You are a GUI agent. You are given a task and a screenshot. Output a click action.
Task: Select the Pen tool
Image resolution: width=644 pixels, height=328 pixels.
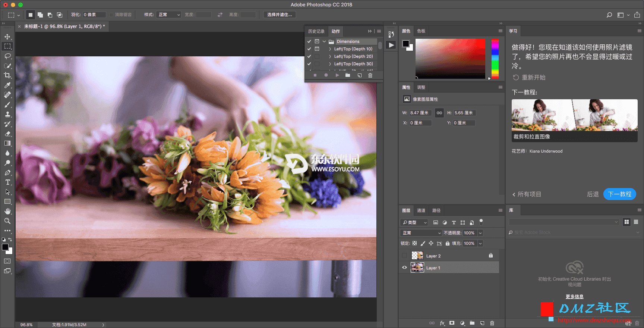(7, 172)
